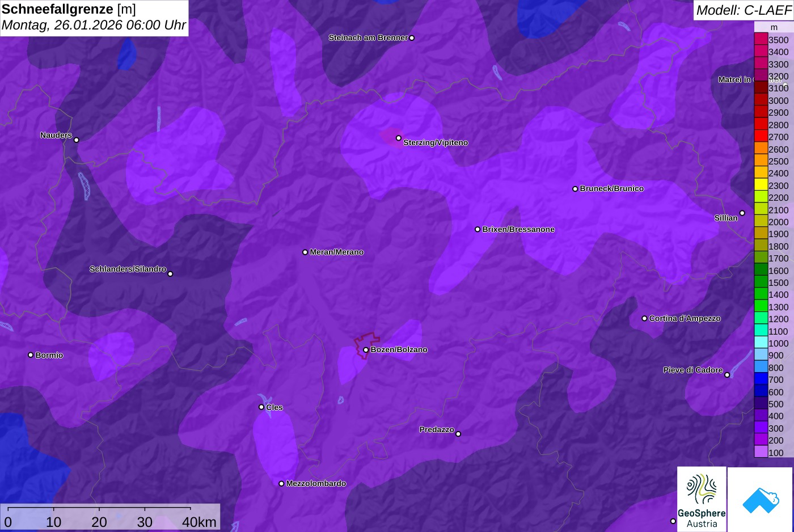Click the Bozen/Bolzano city marker dot
The width and height of the screenshot is (794, 532).
(366, 350)
